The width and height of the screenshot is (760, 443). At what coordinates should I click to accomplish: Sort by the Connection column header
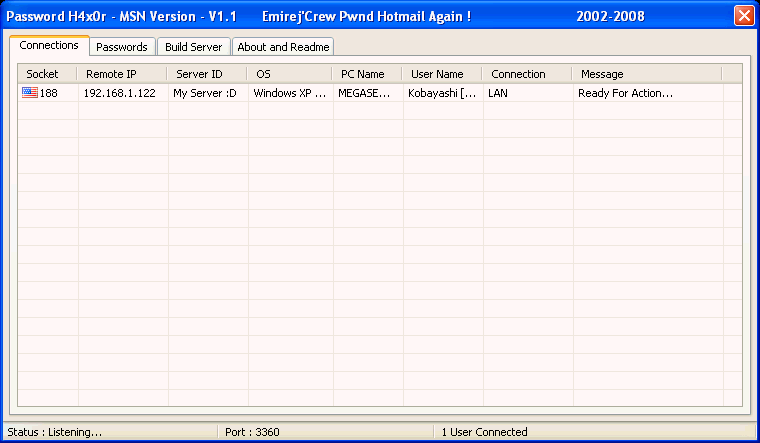pyautogui.click(x=526, y=74)
